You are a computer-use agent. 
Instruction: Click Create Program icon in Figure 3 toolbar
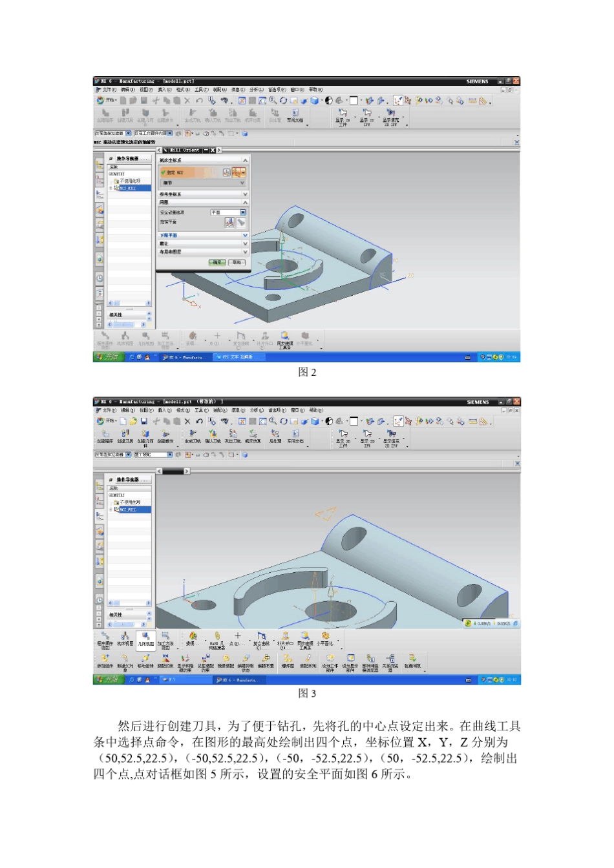(x=105, y=436)
